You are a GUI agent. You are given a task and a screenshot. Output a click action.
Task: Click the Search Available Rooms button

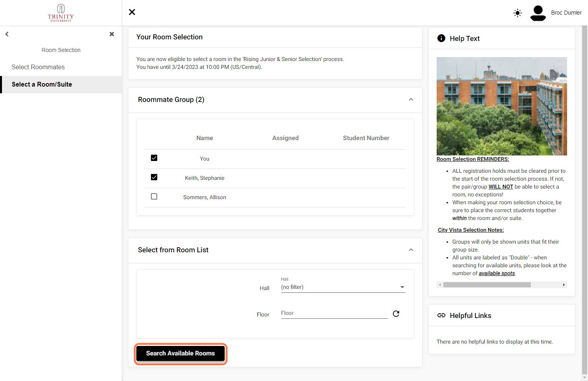point(180,353)
